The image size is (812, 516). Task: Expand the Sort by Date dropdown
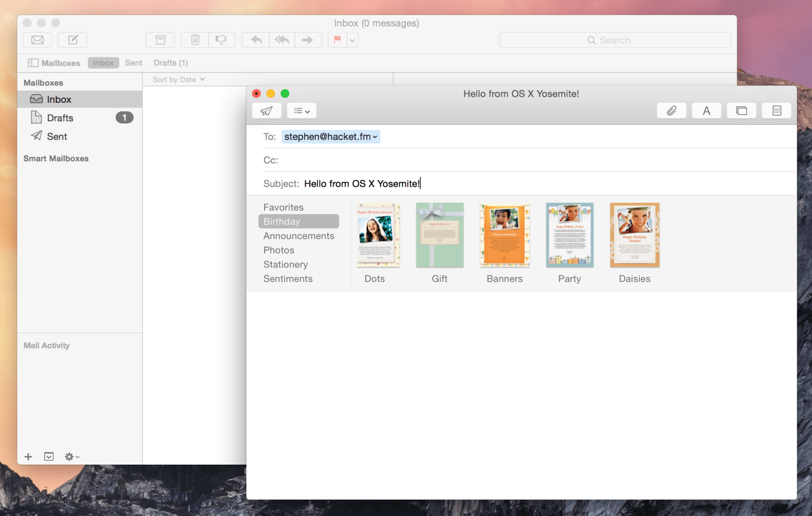click(179, 80)
